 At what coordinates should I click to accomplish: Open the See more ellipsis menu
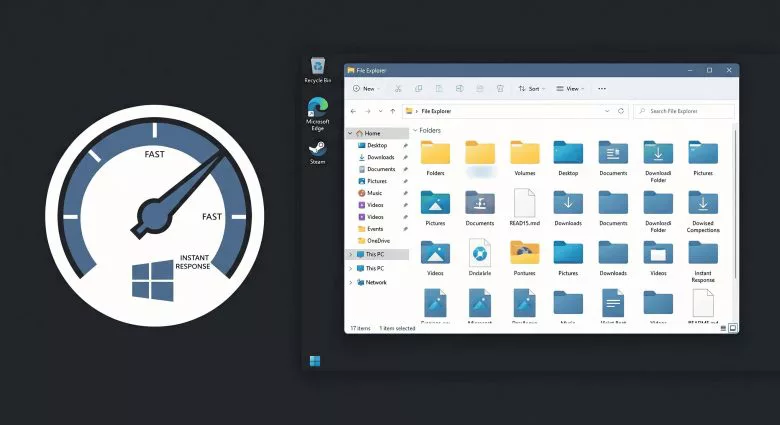(601, 89)
